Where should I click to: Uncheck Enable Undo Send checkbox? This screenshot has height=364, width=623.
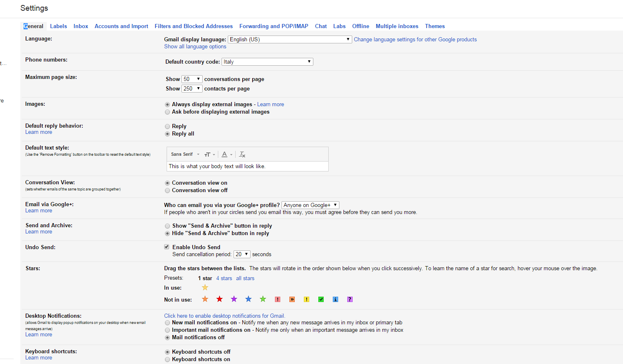(x=167, y=247)
